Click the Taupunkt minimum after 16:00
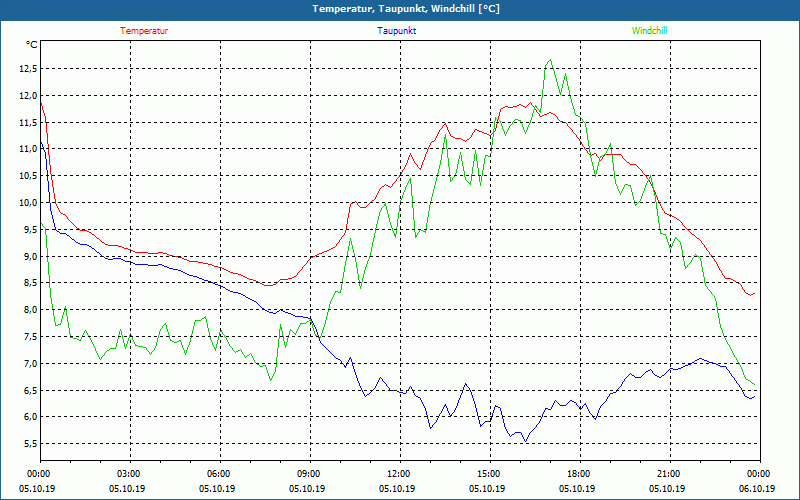800x500 pixels. click(x=526, y=441)
